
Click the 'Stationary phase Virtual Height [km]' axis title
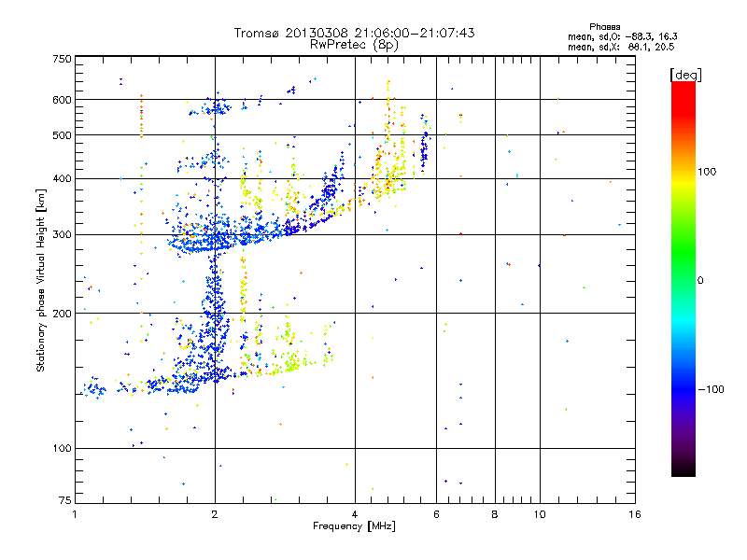[41, 281]
